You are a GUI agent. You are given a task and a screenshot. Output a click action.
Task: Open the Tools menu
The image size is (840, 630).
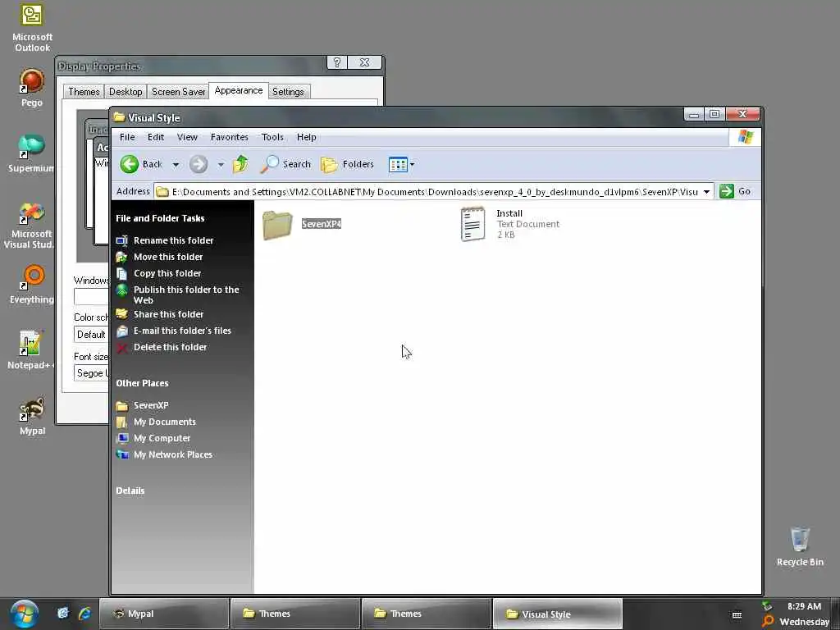(x=272, y=137)
